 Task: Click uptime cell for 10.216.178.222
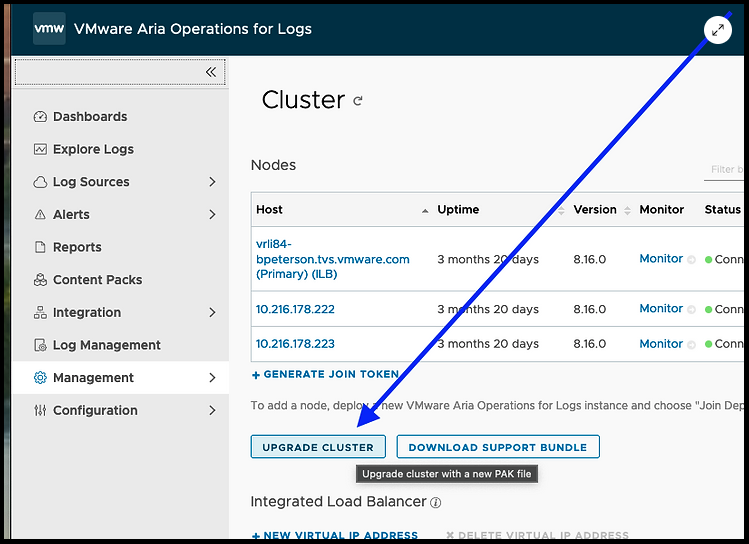[488, 309]
